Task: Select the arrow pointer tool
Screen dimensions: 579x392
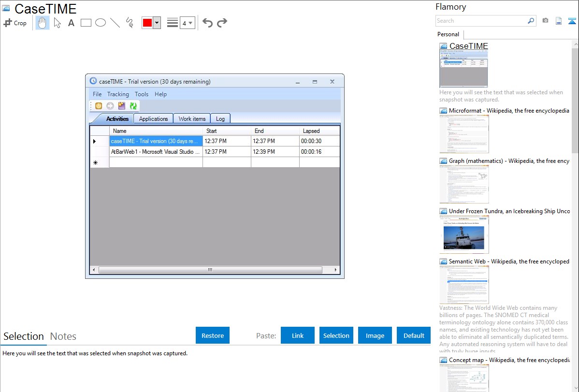Action: tap(57, 23)
